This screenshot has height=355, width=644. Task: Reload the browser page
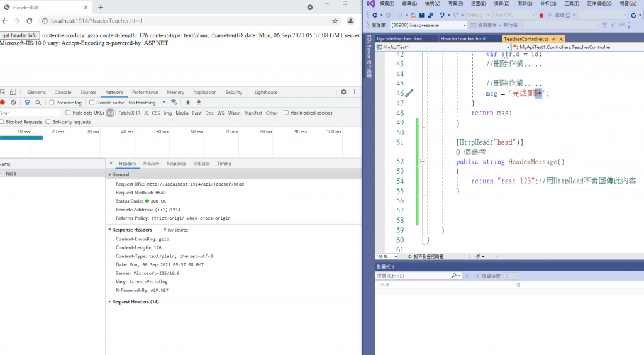[29, 21]
